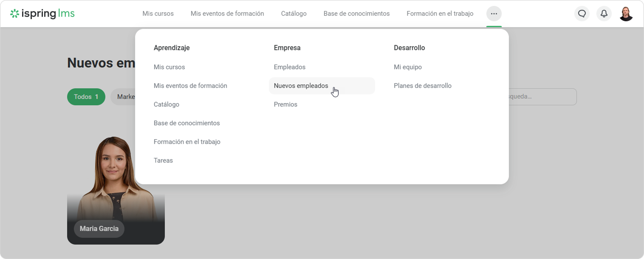This screenshot has width=644, height=259.
Task: Open the user profile avatar
Action: tap(626, 14)
